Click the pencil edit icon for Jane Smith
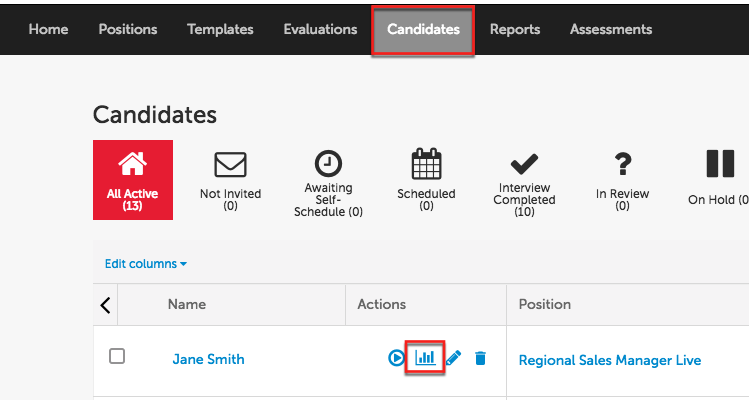The height and width of the screenshot is (400, 749). point(453,358)
